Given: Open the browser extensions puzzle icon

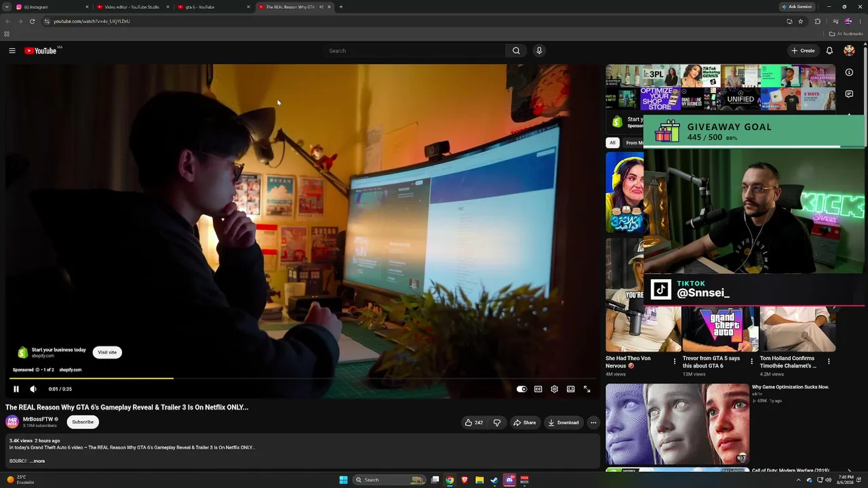Looking at the screenshot, I should click(x=817, y=21).
